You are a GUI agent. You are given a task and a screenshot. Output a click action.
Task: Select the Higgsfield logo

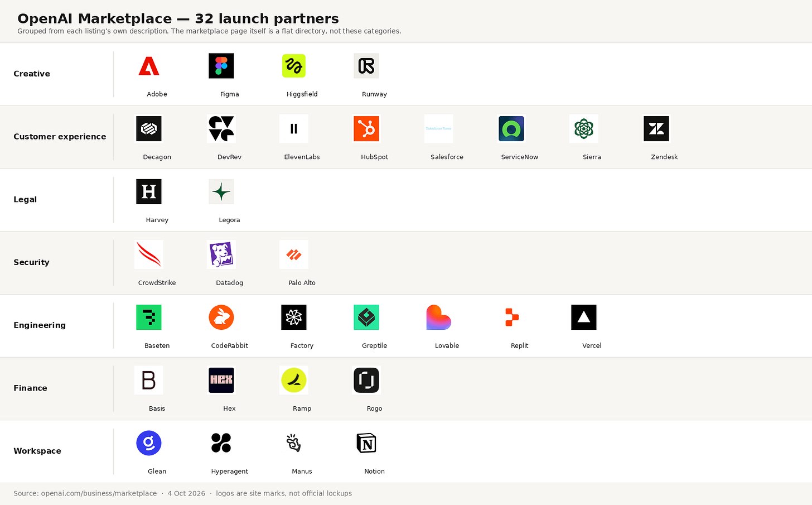[294, 66]
